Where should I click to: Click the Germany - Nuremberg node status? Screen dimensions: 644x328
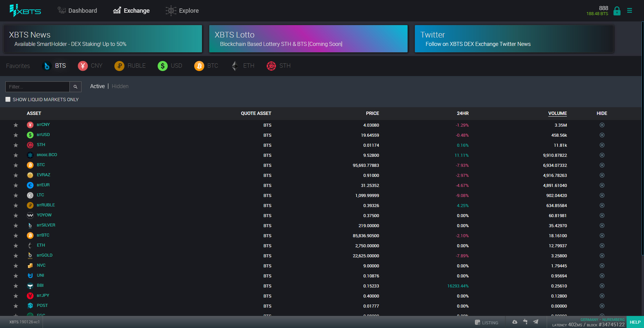(602, 320)
